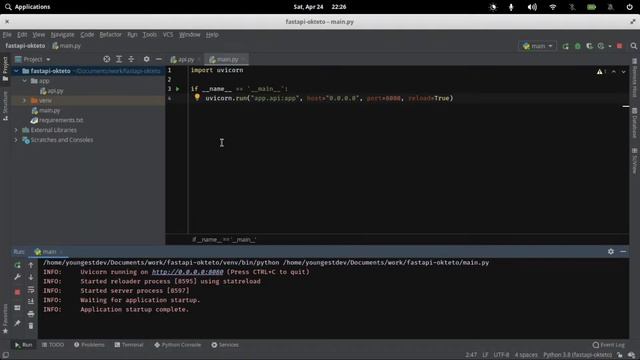Open the File menu
Viewport: 640px width, 360px height.
(x=7, y=35)
